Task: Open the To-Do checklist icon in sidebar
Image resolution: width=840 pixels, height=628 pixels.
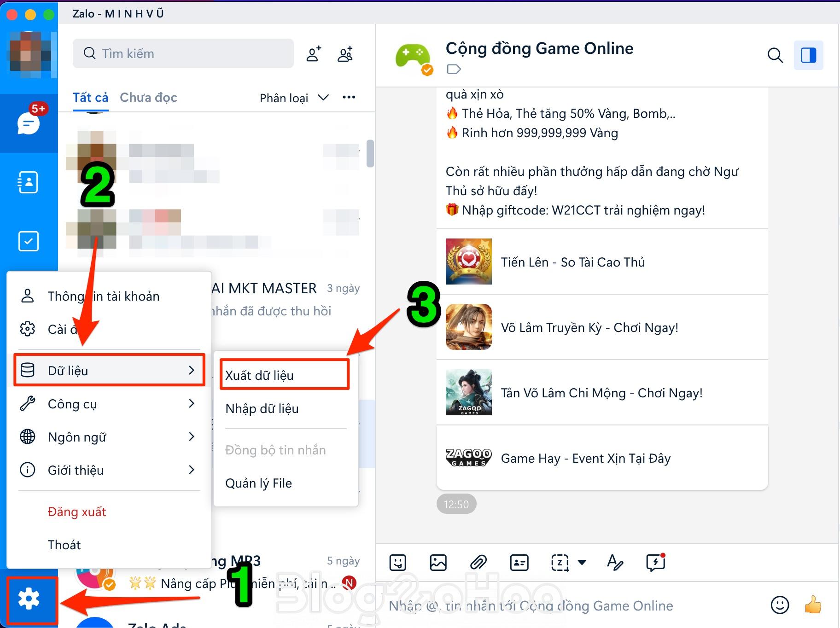Action: [x=28, y=241]
